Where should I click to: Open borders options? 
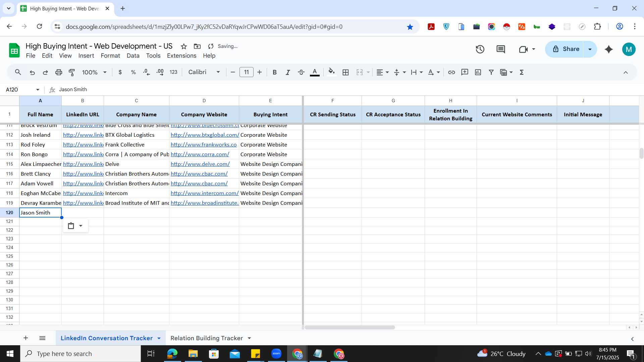(x=346, y=72)
